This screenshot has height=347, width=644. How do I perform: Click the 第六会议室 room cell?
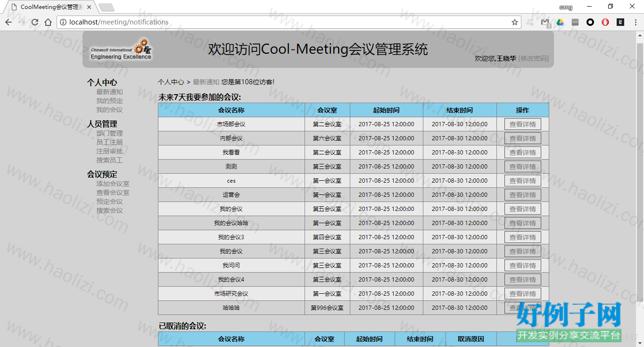(x=327, y=138)
